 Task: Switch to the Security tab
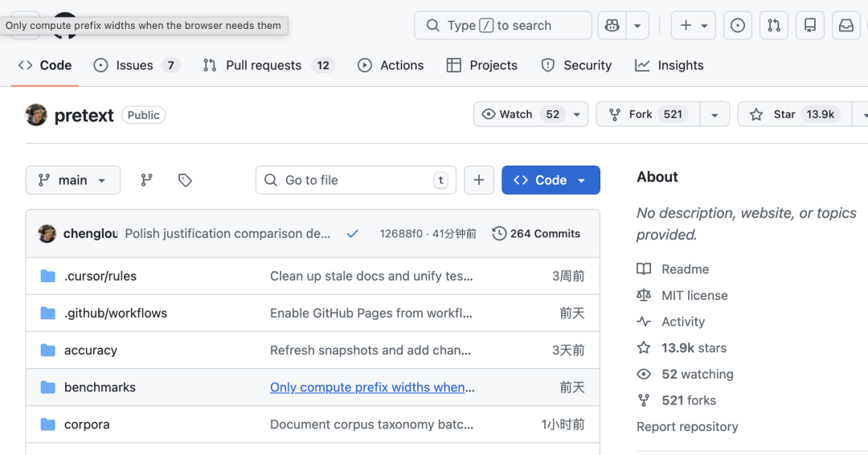tap(576, 65)
